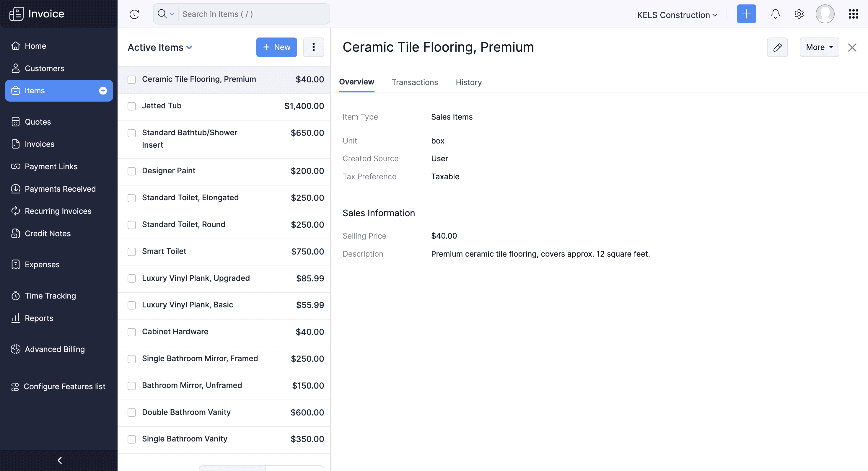Viewport: 868px width, 471px height.
Task: Switch to the History tab
Action: pos(468,82)
